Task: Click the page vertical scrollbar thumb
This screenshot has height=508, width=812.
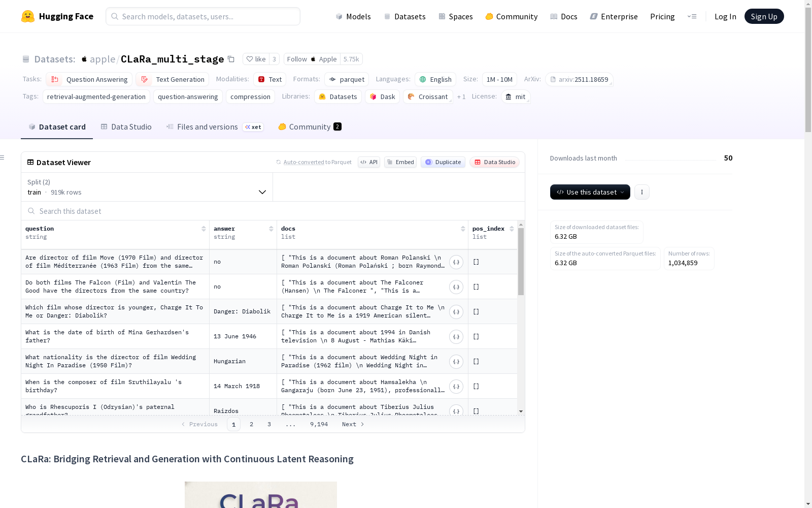Action: (x=808, y=69)
